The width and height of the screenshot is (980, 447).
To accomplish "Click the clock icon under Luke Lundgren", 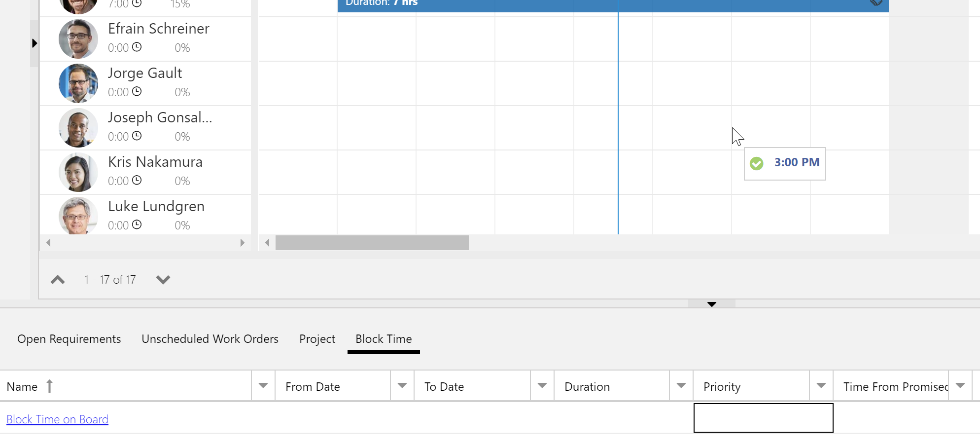I will point(137,224).
